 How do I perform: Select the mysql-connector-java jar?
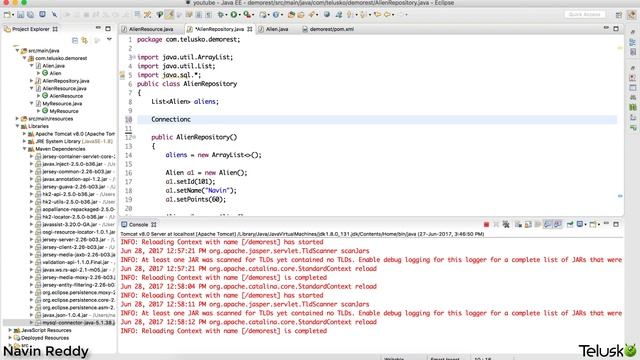(x=78, y=323)
